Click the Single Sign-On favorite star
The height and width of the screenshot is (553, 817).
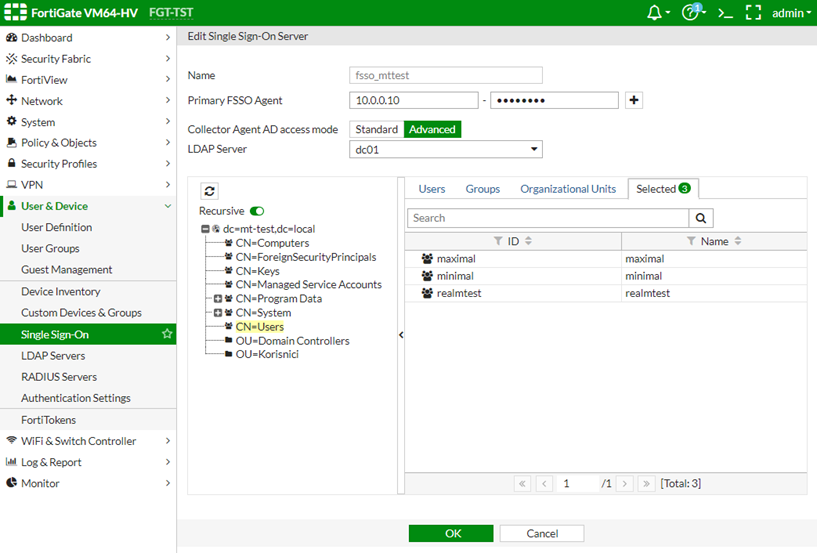click(x=167, y=334)
